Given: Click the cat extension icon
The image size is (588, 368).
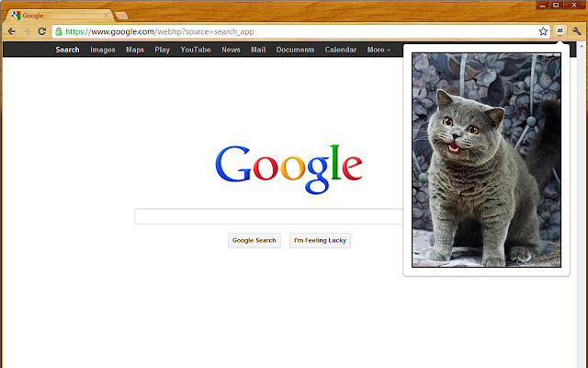Looking at the screenshot, I should 560,31.
